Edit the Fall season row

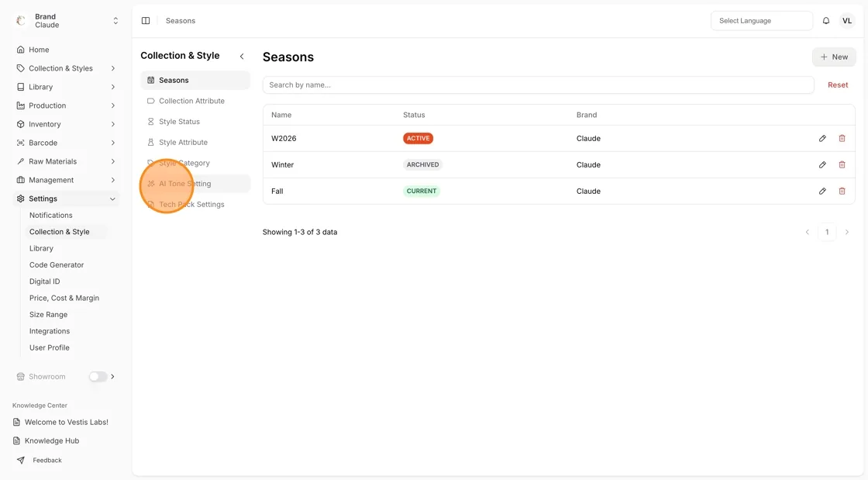click(x=822, y=191)
